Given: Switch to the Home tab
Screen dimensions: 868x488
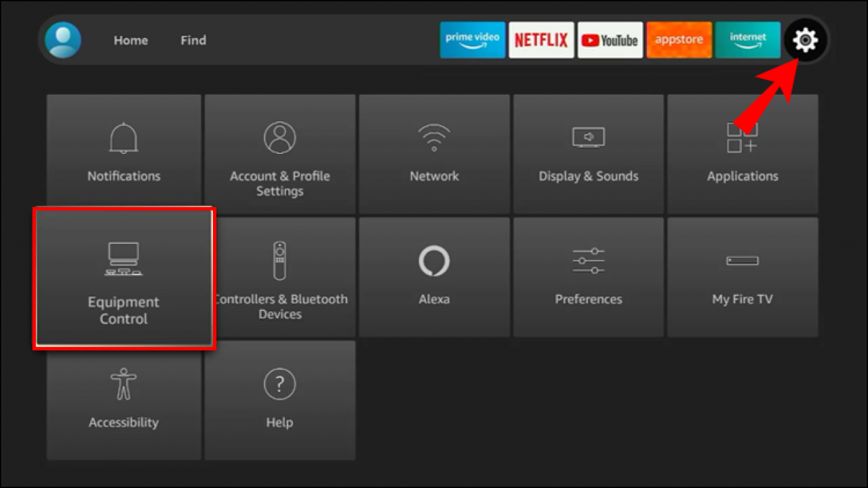Looking at the screenshot, I should (130, 40).
